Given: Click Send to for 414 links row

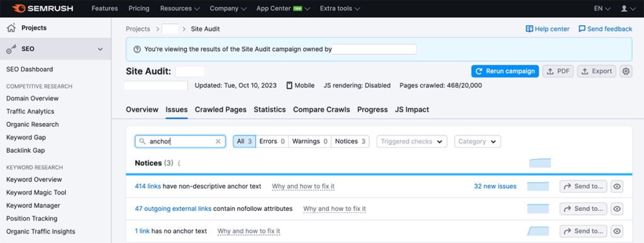Looking at the screenshot, I should [583, 186].
